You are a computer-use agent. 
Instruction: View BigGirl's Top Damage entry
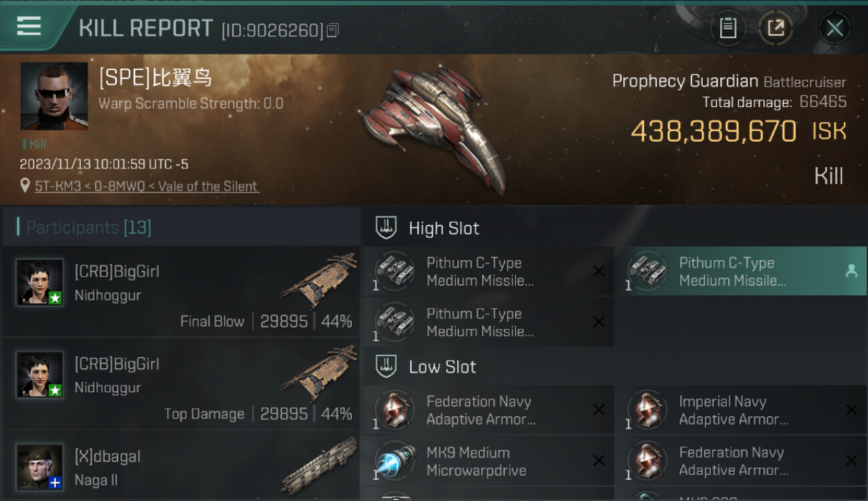tap(181, 383)
